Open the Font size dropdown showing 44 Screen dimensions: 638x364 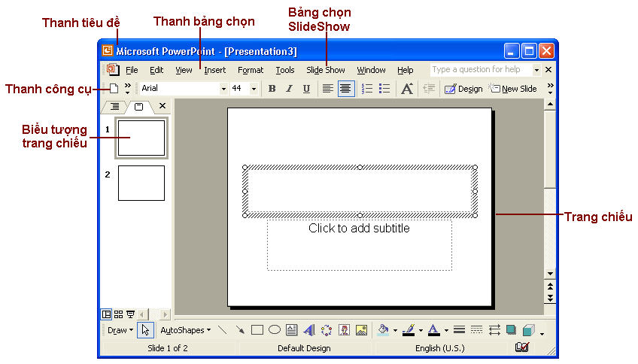(254, 89)
